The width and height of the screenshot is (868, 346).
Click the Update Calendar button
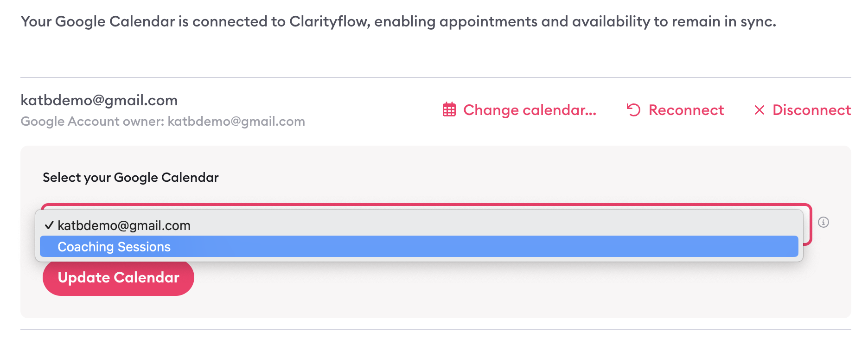click(x=118, y=277)
